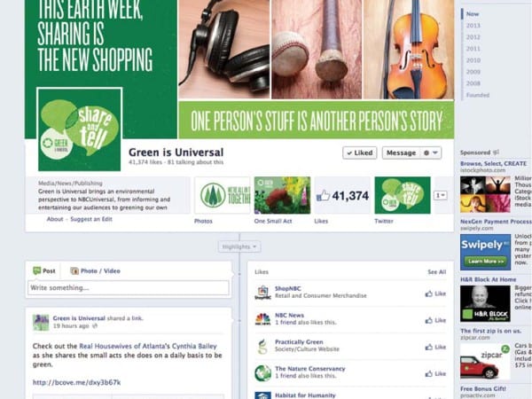Like the Practically Green page

(x=435, y=347)
